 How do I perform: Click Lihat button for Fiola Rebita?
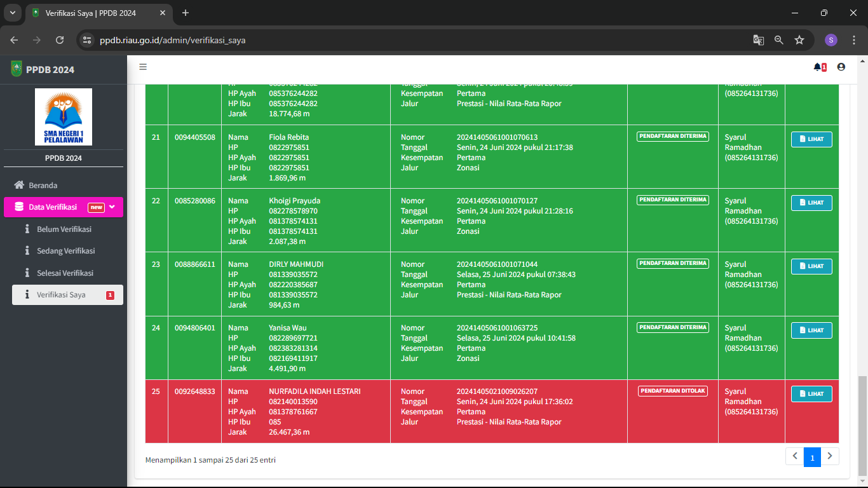point(811,139)
